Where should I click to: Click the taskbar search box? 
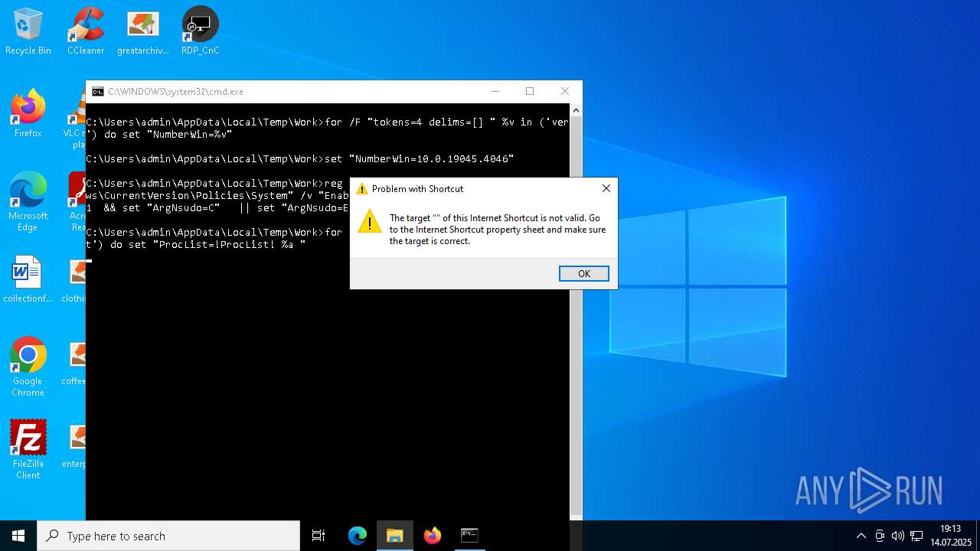[x=168, y=536]
